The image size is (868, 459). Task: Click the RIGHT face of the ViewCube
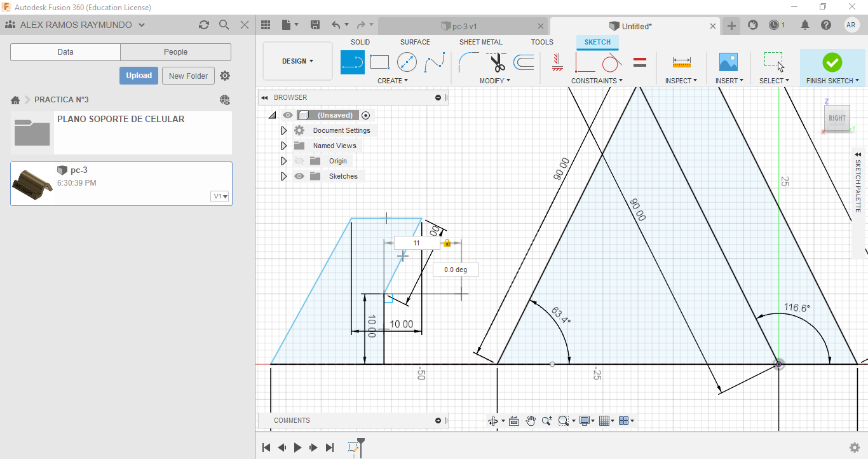click(x=837, y=118)
